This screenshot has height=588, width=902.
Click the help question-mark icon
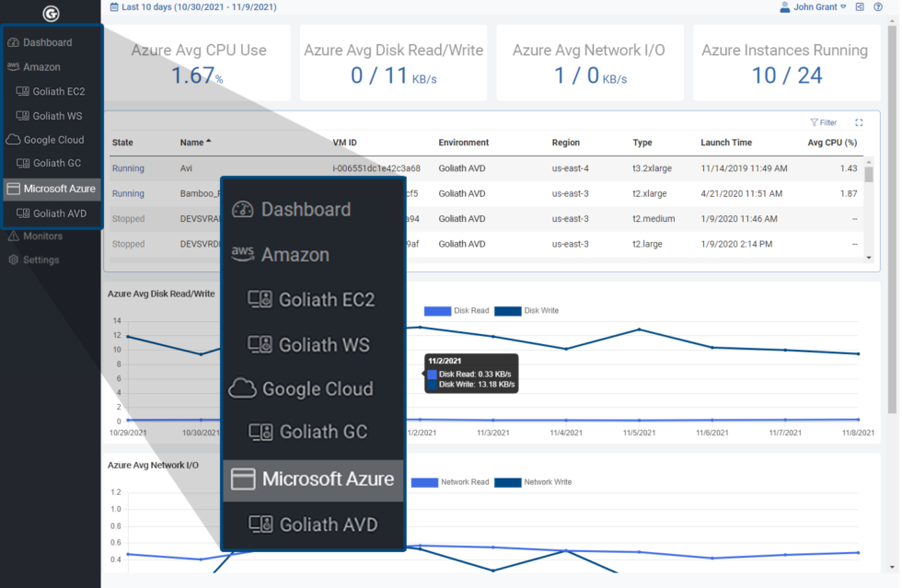877,8
